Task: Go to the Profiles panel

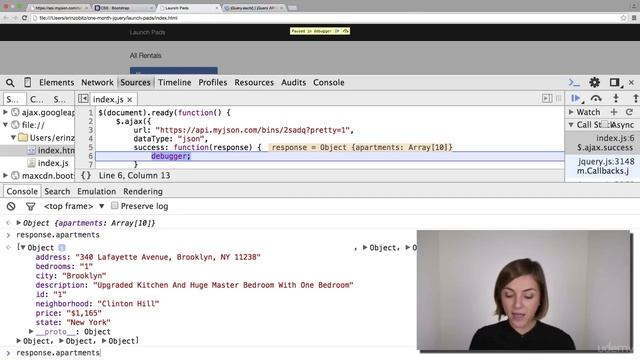Action: click(x=213, y=82)
